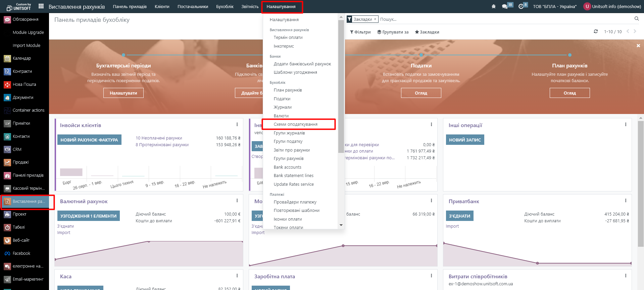The image size is (644, 290).
Task: Remove the Закладки filter facet
Action: point(375,19)
